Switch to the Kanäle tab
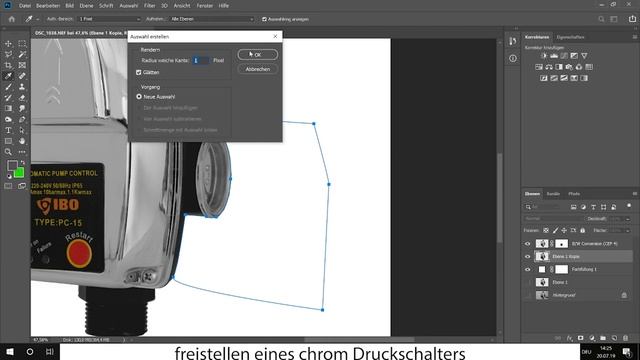Viewport: 640px width, 360px height. coord(553,194)
